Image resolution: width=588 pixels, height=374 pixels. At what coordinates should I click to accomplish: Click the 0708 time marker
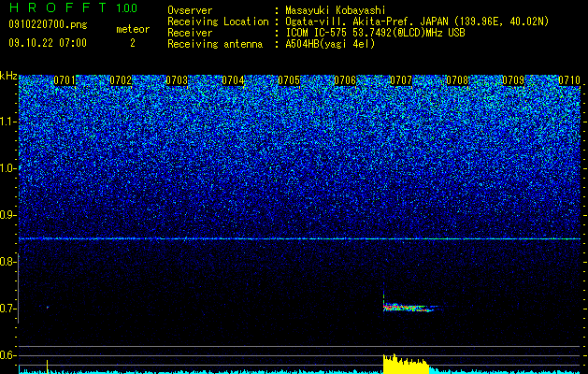[457, 80]
